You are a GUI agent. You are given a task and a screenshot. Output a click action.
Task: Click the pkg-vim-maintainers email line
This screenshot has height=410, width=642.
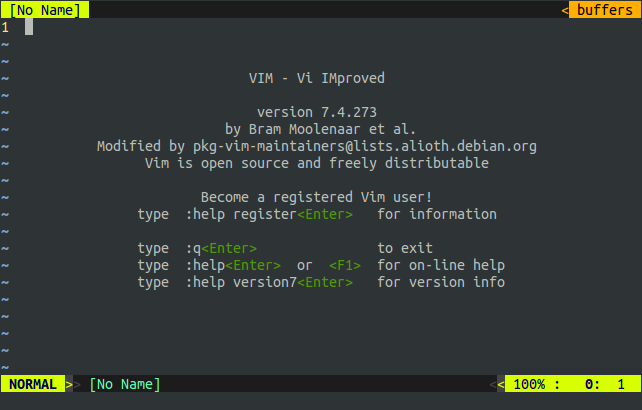point(317,146)
